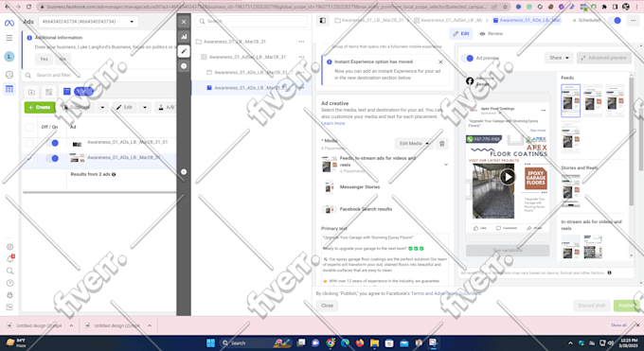Open the Settings gear in left sidebar
This screenshot has width=644, height=351.
point(9,247)
